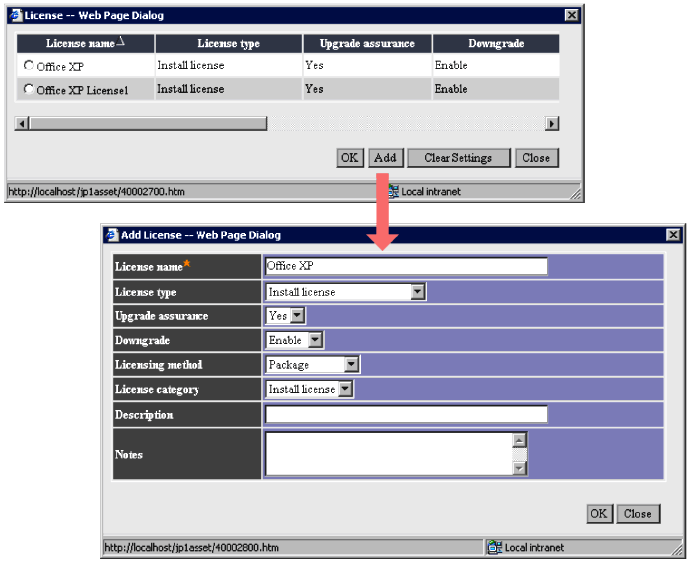Click OK in the License dialog

[x=349, y=158]
